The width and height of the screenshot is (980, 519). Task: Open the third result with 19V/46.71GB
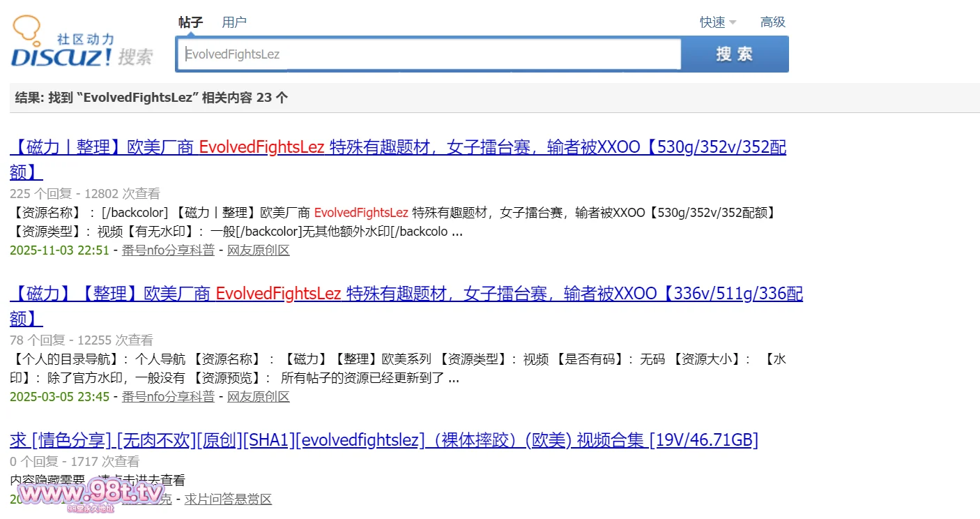point(383,440)
